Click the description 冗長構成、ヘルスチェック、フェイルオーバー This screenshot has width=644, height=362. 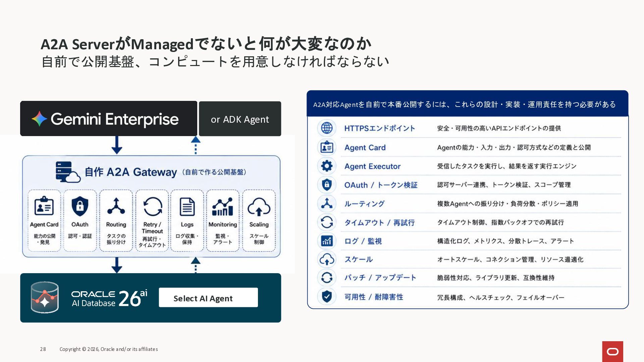[500, 298]
